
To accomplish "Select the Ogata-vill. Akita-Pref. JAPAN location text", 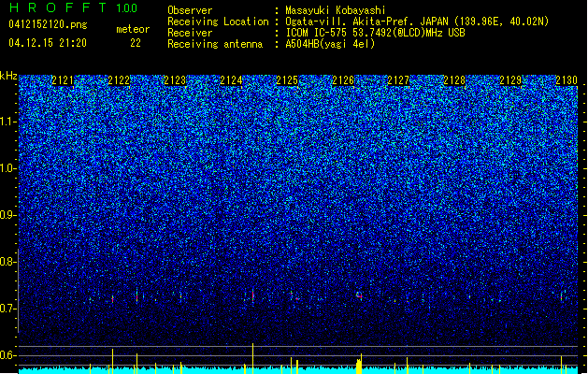I will (x=417, y=22).
